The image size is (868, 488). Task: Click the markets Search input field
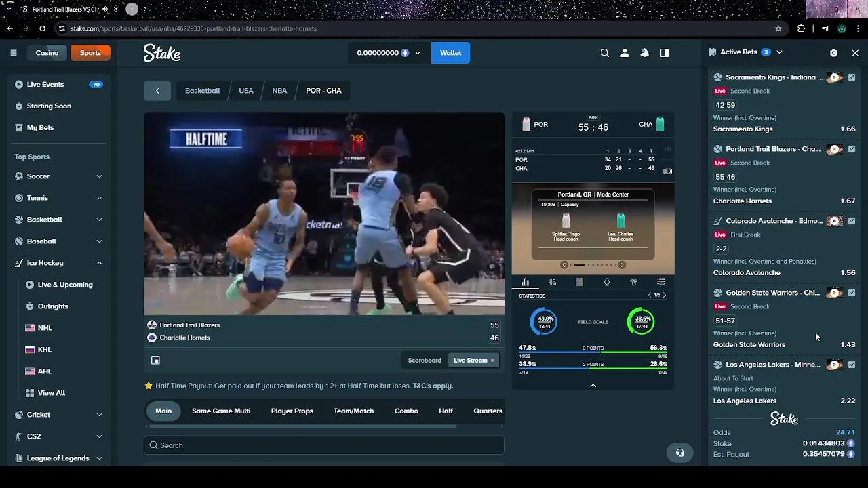[324, 445]
